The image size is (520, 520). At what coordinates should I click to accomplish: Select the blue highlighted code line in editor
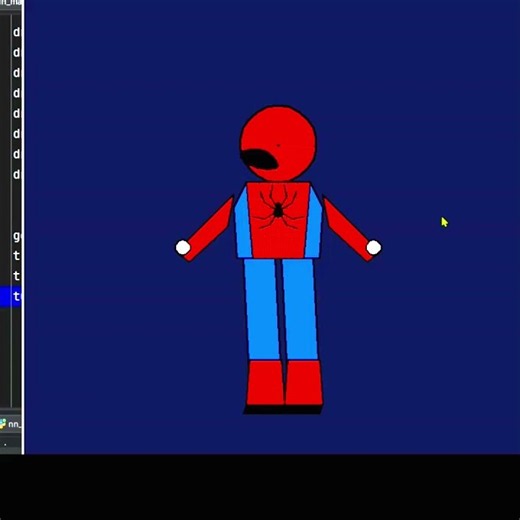point(11,296)
